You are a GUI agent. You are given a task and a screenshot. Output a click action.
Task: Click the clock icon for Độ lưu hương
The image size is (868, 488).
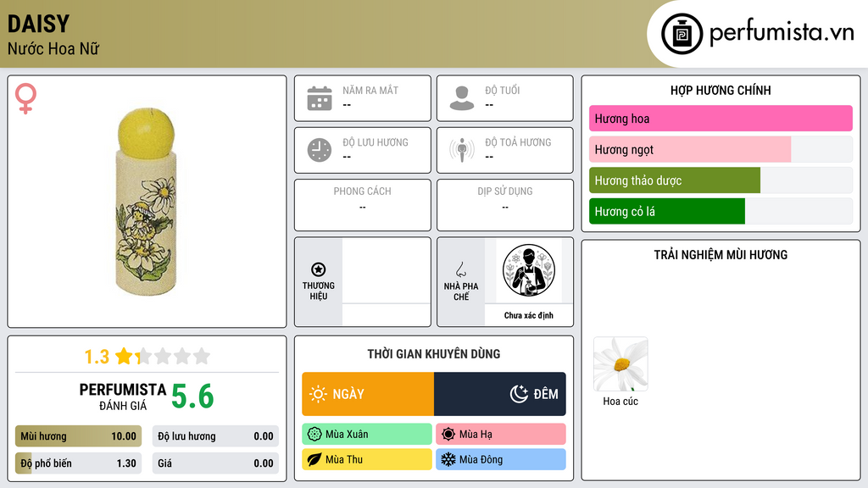click(320, 150)
